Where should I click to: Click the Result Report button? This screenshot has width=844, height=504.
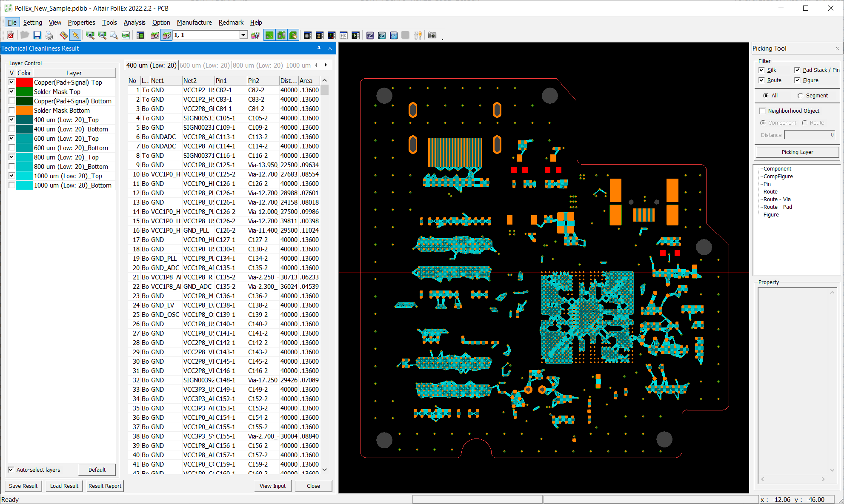coord(105,486)
